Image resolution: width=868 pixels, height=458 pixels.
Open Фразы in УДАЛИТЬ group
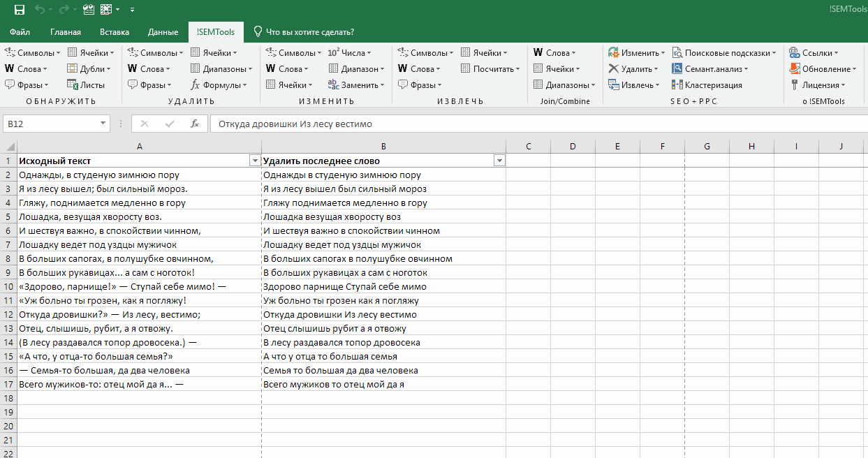coord(149,84)
